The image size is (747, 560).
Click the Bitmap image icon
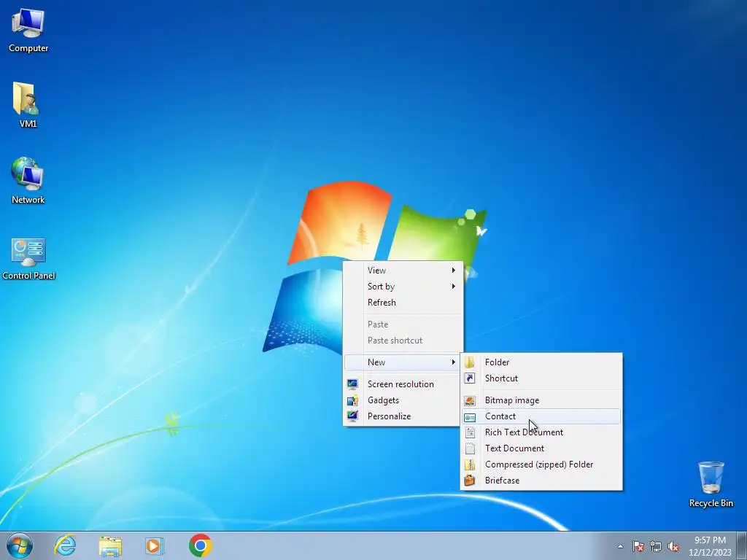[x=470, y=401]
